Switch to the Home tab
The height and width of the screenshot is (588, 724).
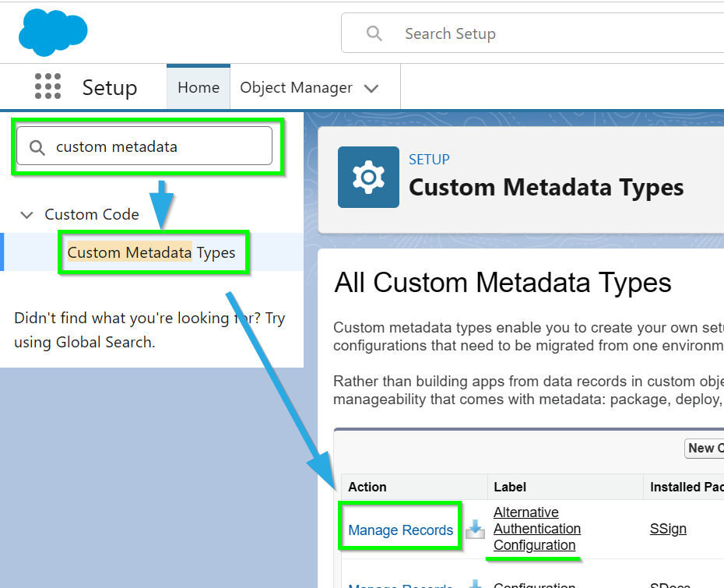click(x=199, y=87)
